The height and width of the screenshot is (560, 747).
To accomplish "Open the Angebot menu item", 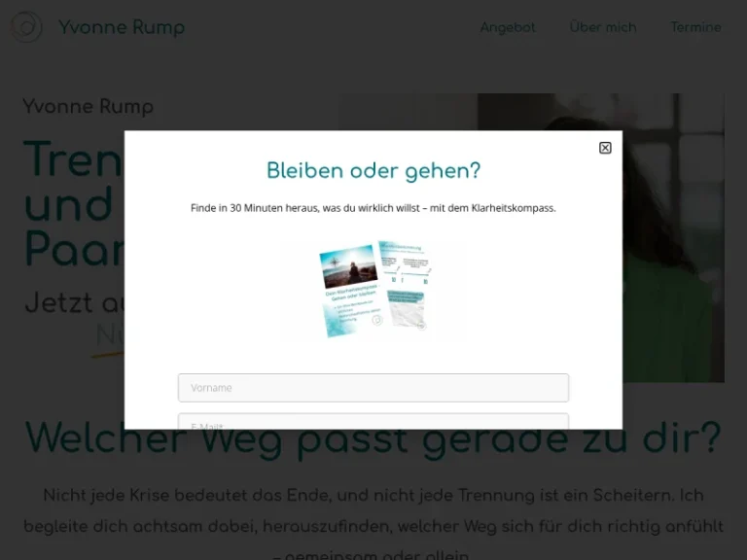I will 508,27.
